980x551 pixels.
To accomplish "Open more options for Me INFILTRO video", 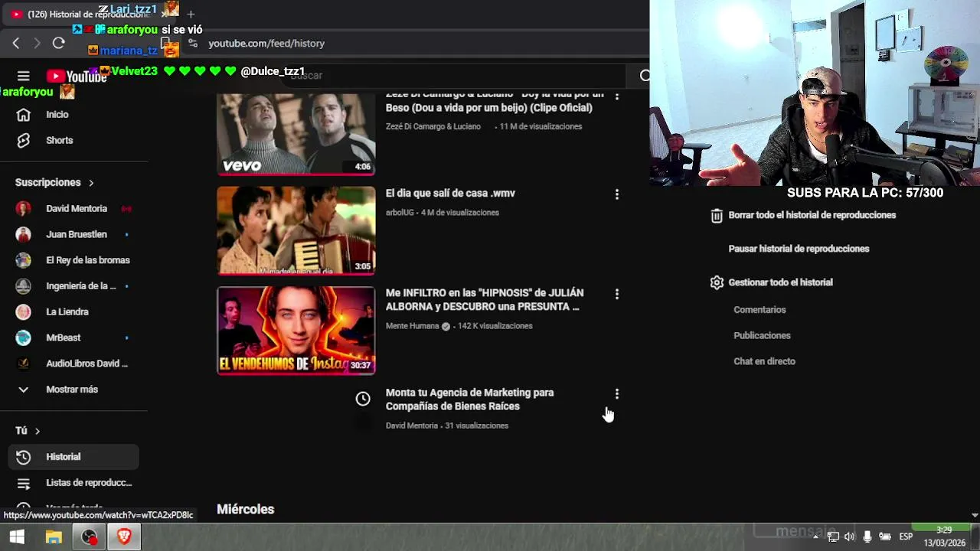I will tap(617, 294).
